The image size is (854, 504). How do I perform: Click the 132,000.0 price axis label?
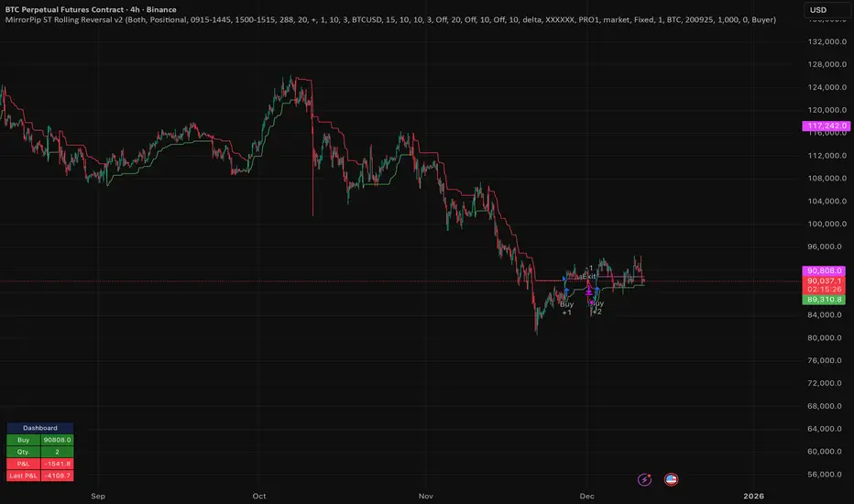pyautogui.click(x=827, y=41)
